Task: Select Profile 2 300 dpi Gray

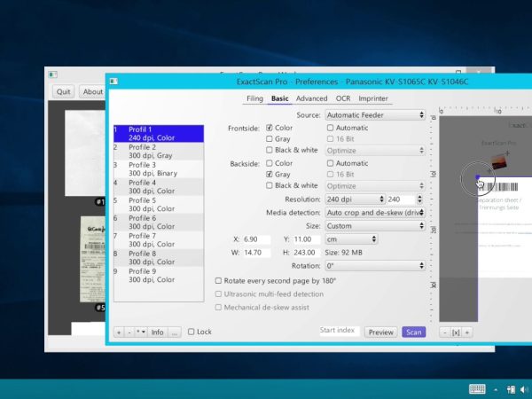Action: 159,152
